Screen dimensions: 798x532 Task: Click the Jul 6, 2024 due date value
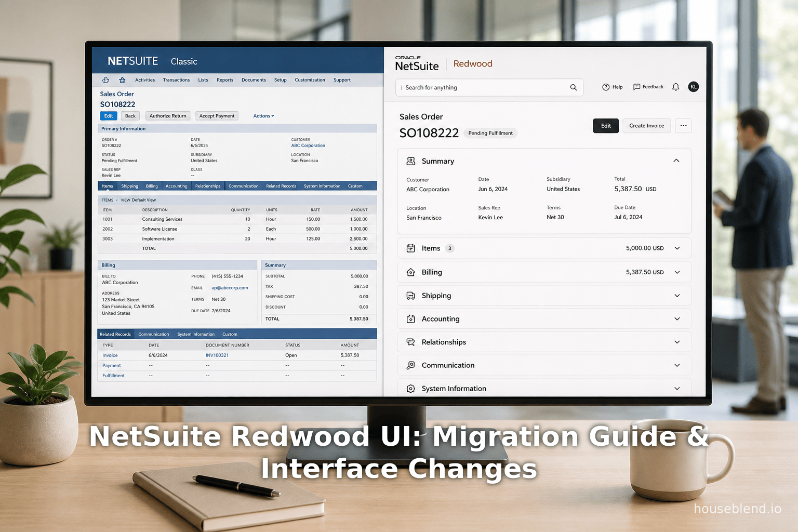click(x=628, y=217)
